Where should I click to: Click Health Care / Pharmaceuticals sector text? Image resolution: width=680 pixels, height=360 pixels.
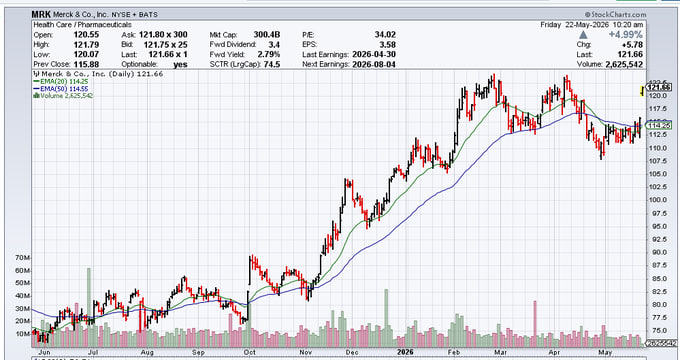click(x=82, y=25)
